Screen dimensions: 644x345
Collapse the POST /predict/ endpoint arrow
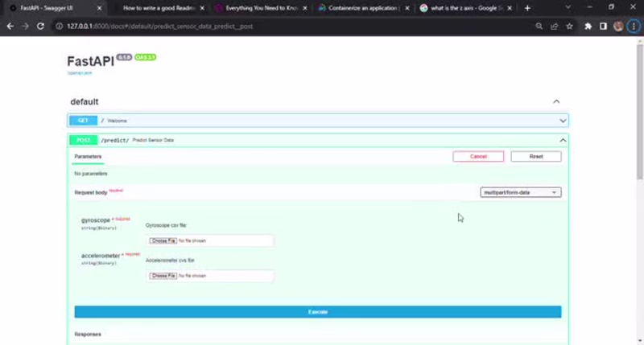tap(563, 140)
